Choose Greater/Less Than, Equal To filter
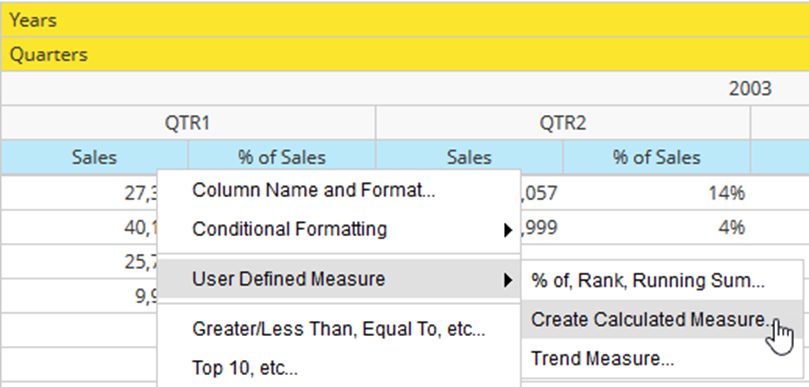This screenshot has width=809, height=387. click(x=338, y=329)
